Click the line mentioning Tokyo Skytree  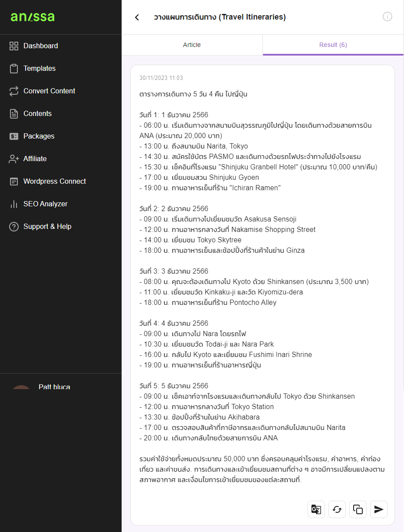[190, 240]
